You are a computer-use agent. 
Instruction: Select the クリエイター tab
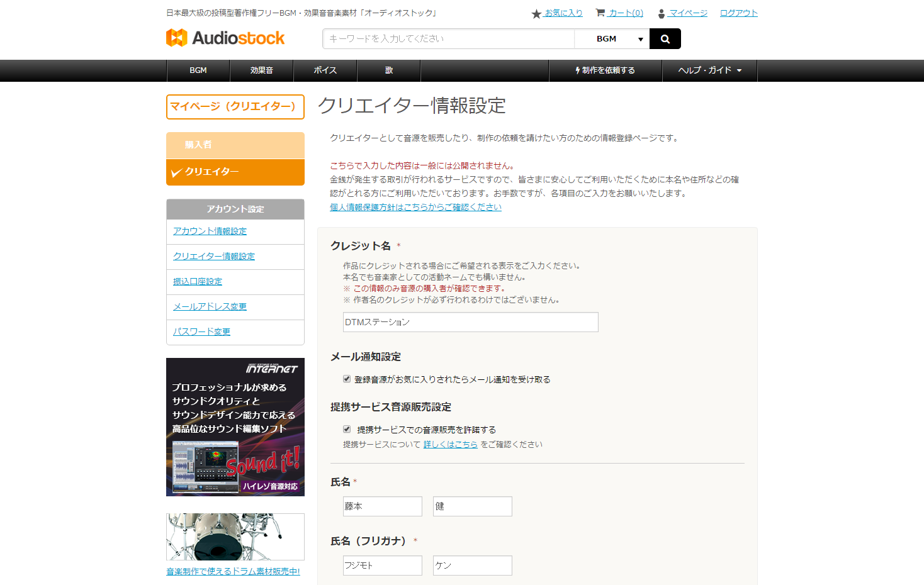click(x=235, y=172)
